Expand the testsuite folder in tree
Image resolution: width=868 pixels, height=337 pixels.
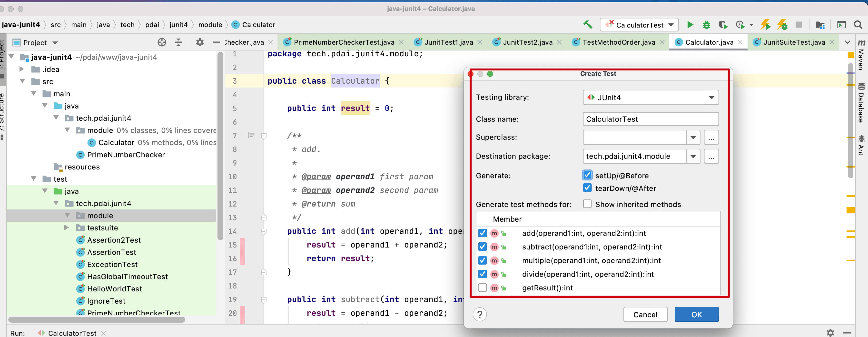pos(67,228)
